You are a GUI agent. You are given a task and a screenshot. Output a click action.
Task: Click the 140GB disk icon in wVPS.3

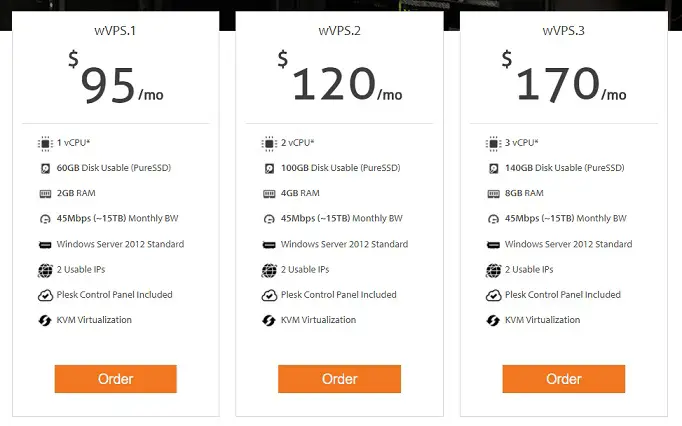493,168
